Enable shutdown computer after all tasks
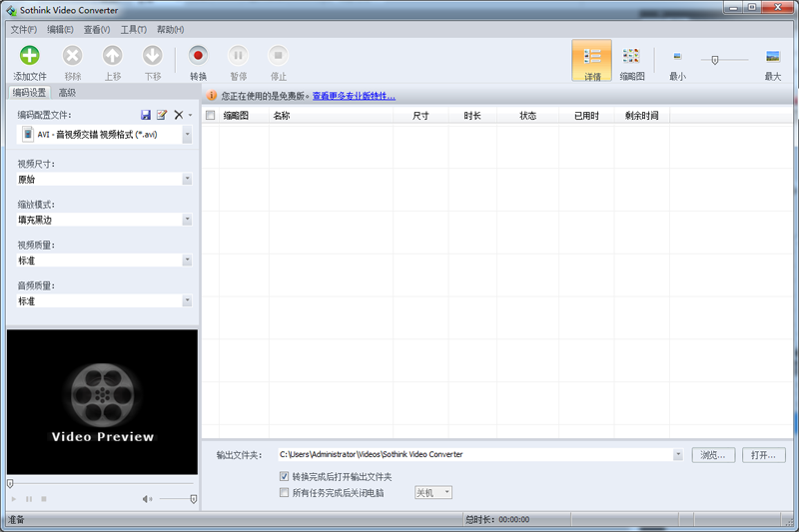 285,492
